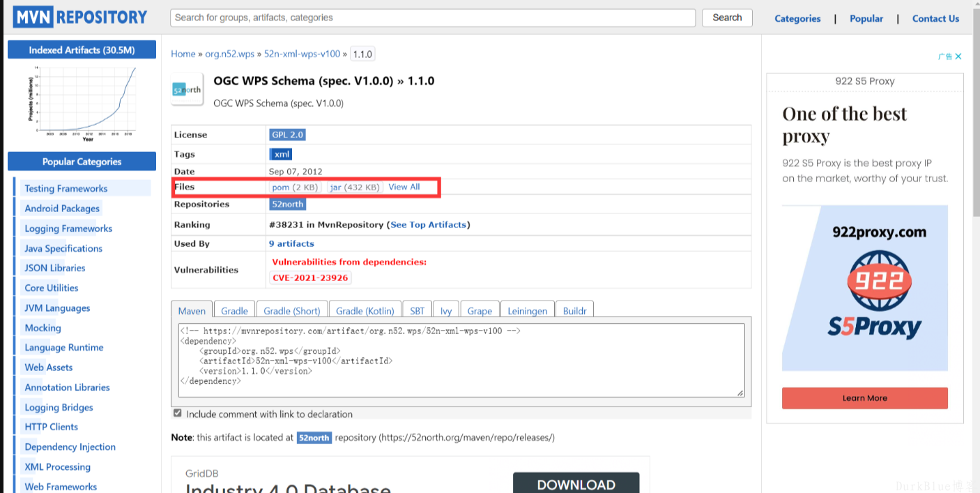Switch to the Leiningen tab

click(x=528, y=311)
